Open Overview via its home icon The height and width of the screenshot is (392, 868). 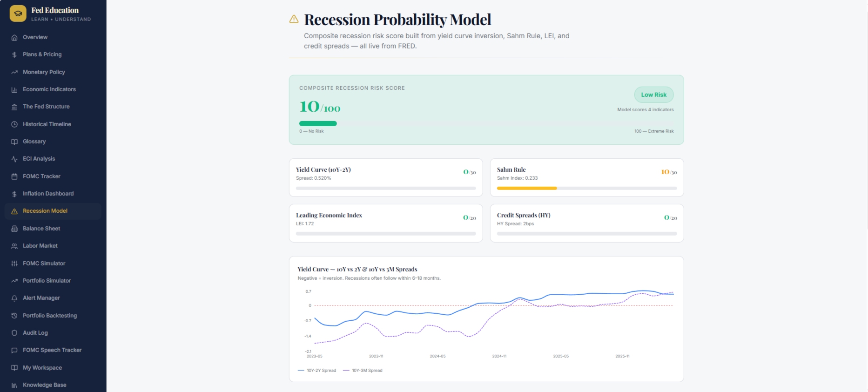[14, 37]
